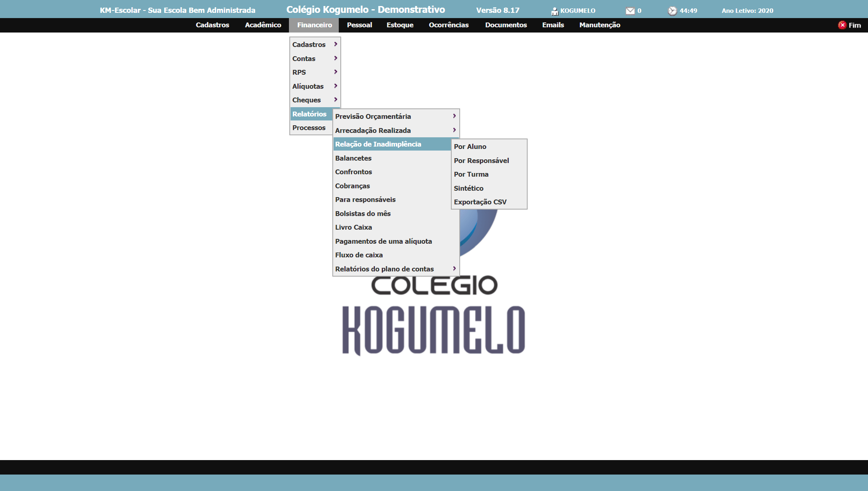Open the Financeiro menu
This screenshot has width=868, height=491.
click(x=314, y=25)
